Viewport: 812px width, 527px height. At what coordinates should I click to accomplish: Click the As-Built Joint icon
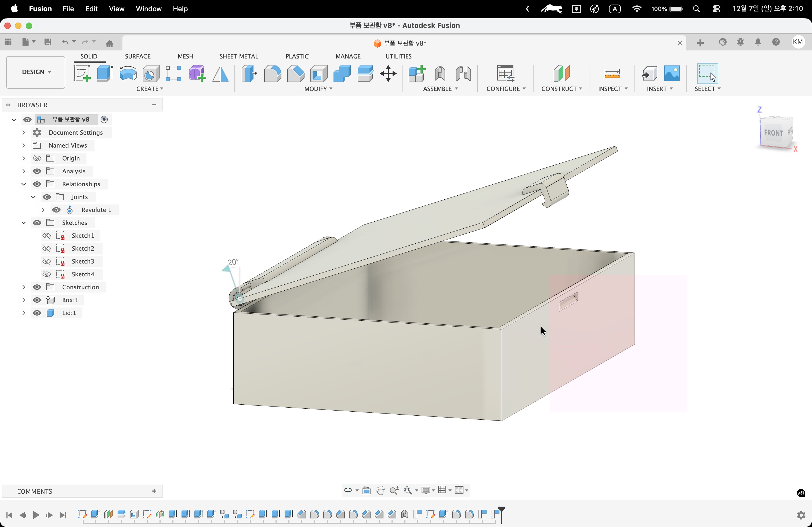463,73
